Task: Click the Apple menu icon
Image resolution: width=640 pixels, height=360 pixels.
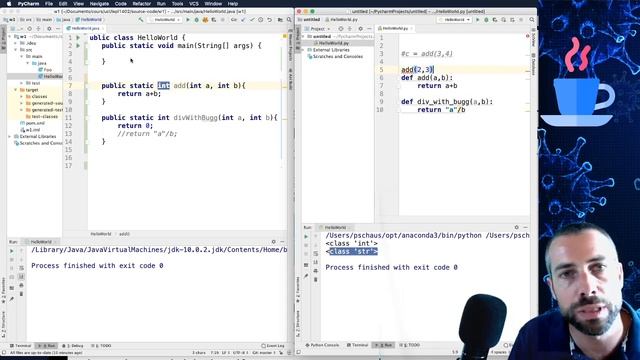Action: click(9, 4)
